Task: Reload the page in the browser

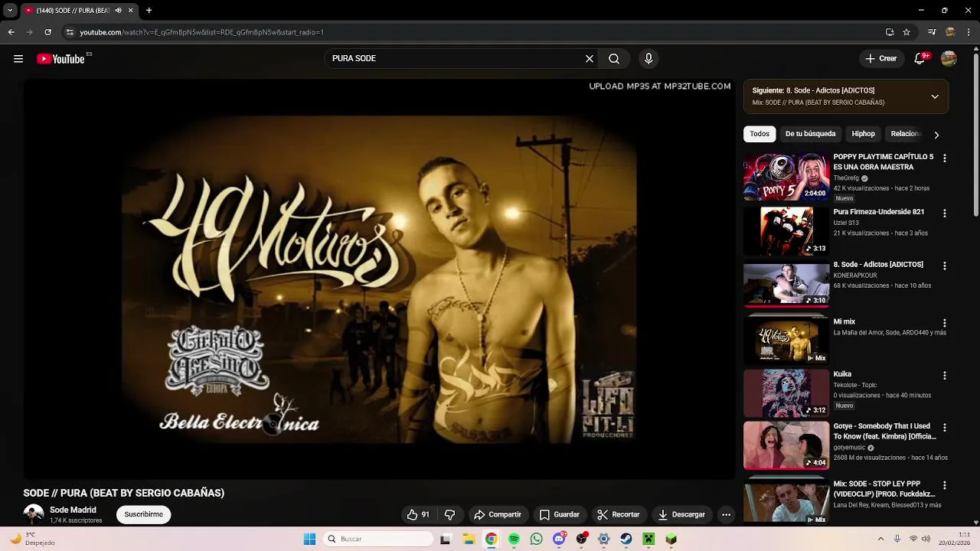Action: 47,32
